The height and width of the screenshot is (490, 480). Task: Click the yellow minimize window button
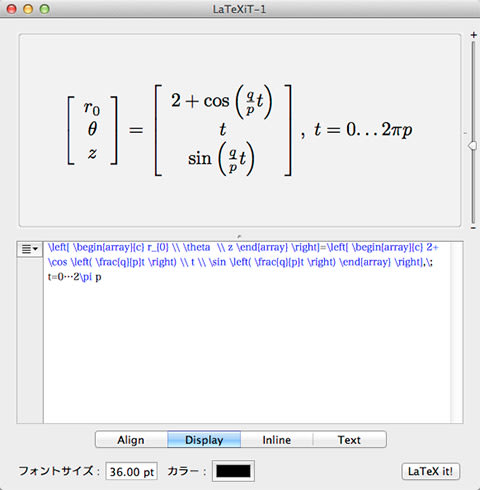click(x=28, y=9)
